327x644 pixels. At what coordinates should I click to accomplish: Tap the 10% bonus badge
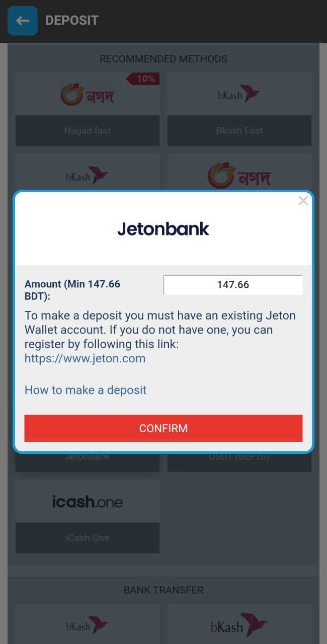click(x=143, y=79)
